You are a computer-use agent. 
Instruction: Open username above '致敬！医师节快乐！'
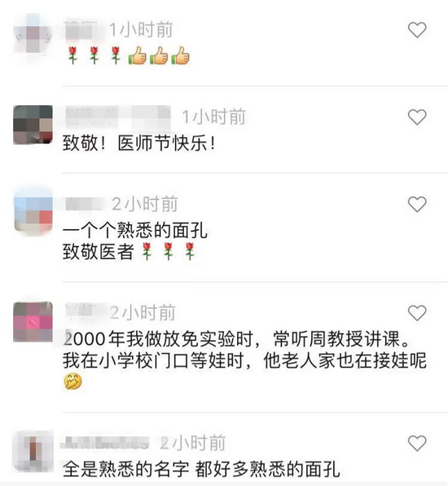click(x=117, y=117)
